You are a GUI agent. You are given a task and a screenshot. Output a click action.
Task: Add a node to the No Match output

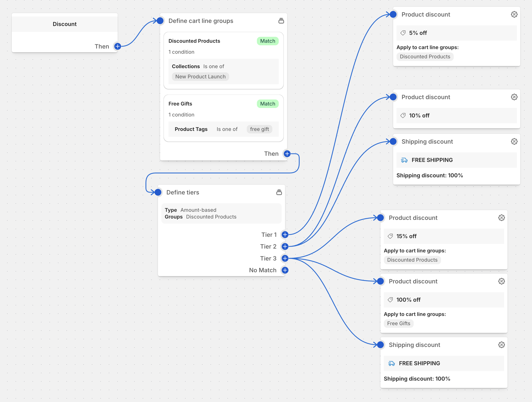click(x=285, y=270)
